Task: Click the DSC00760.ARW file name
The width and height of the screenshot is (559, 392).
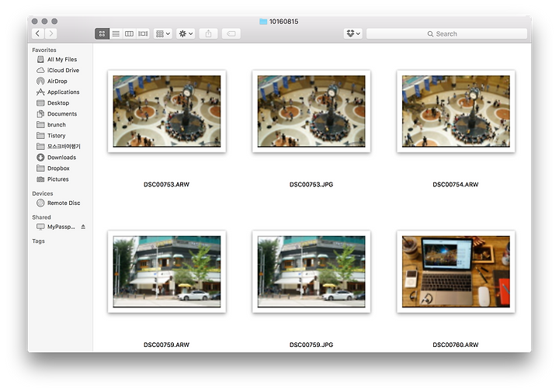Action: pyautogui.click(x=456, y=345)
